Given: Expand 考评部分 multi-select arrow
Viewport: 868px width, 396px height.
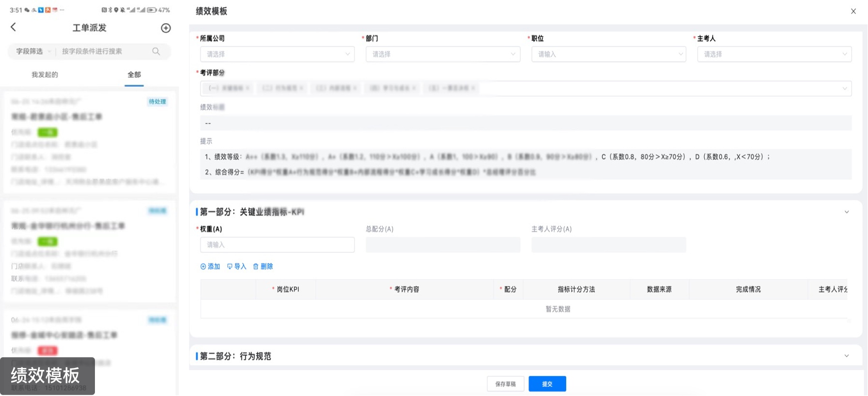Looking at the screenshot, I should (x=845, y=88).
